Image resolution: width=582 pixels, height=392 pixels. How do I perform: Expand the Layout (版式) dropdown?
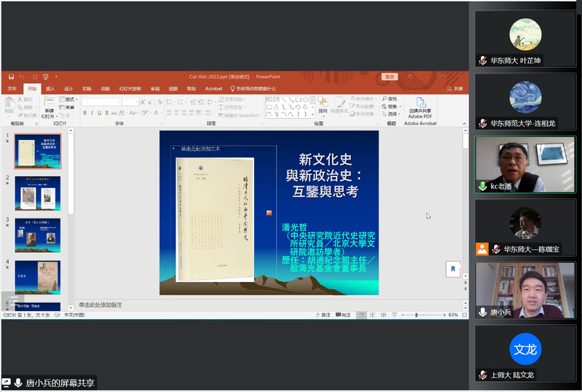69,99
